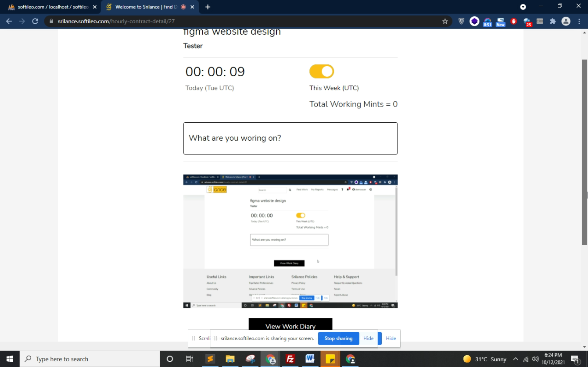Image resolution: width=588 pixels, height=367 pixels.
Task: Toggle the yellow time tracker switch
Action: [322, 71]
